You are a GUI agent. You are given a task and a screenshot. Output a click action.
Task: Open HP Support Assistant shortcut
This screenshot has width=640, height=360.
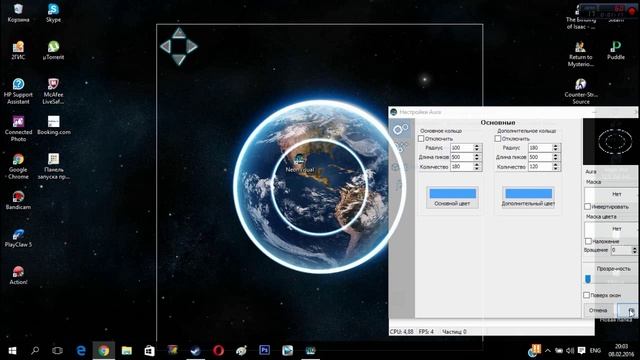point(18,91)
